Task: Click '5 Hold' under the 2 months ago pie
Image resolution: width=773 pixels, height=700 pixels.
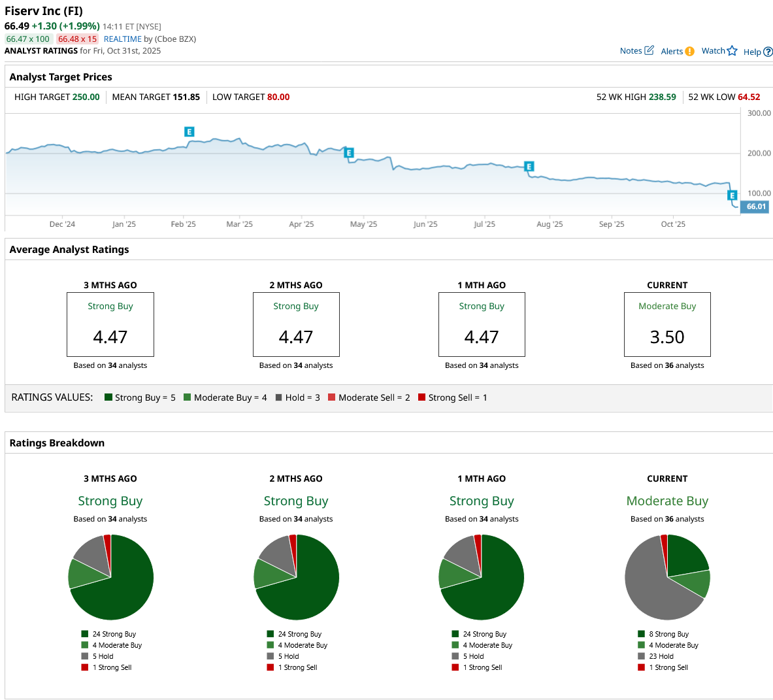Action: coord(288,656)
